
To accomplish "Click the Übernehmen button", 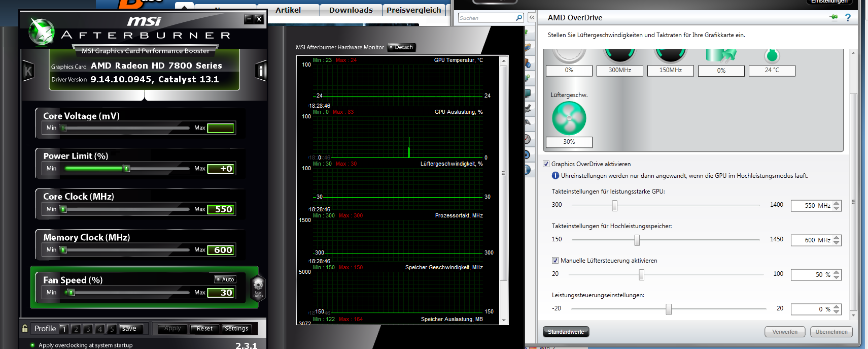I will (x=831, y=332).
